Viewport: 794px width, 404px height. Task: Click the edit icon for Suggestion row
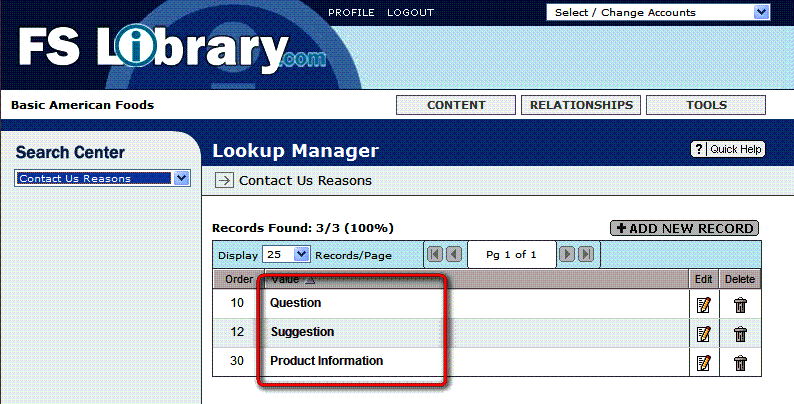point(703,334)
